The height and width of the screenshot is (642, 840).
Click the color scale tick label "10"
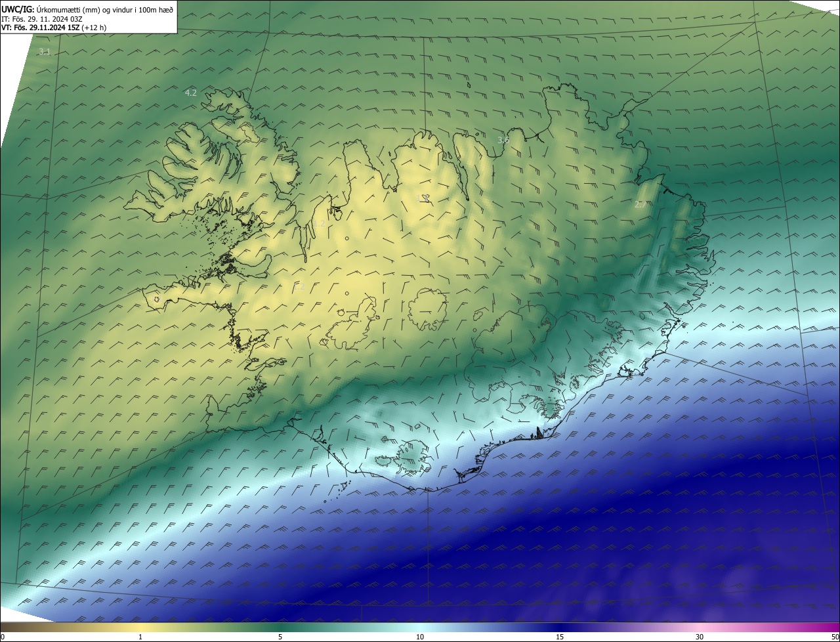point(420,637)
